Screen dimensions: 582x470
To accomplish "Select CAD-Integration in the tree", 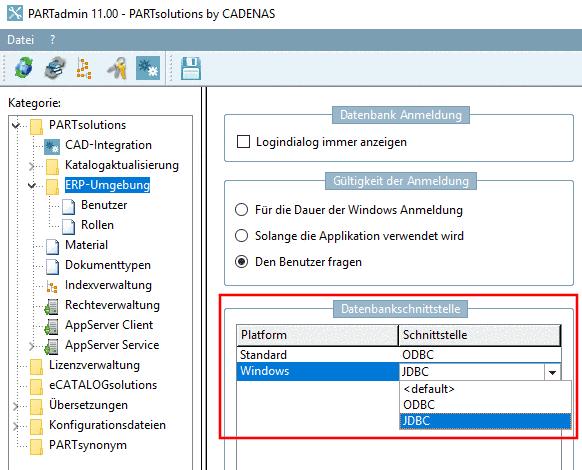I will pos(108,145).
